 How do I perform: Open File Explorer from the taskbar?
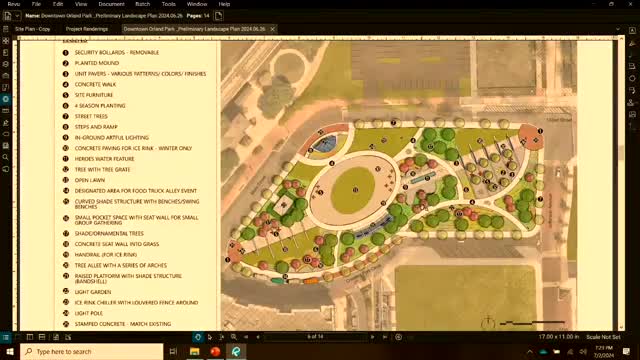(194, 351)
